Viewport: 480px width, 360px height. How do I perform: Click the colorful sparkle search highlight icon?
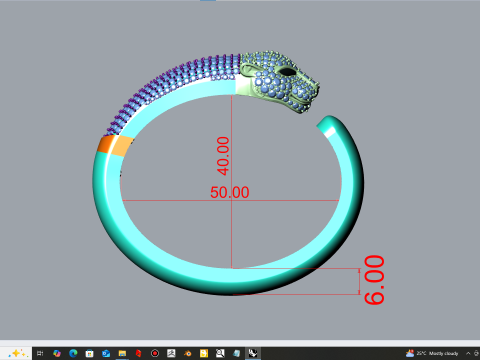[x=17, y=353]
